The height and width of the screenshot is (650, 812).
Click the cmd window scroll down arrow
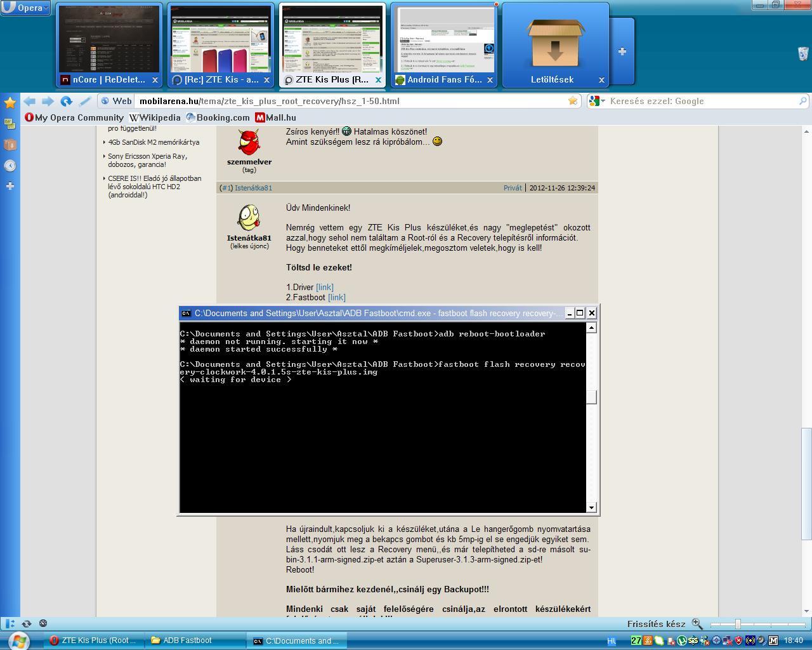(x=591, y=507)
